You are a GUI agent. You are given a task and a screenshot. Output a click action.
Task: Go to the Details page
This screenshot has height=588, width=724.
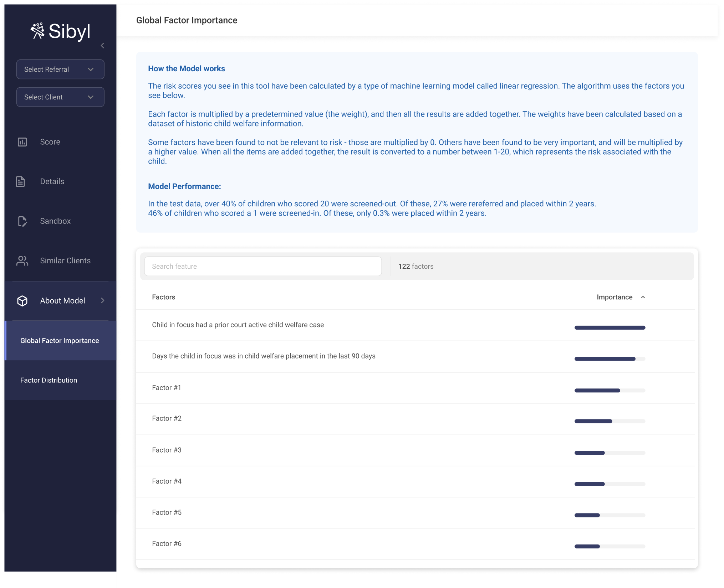(60, 181)
